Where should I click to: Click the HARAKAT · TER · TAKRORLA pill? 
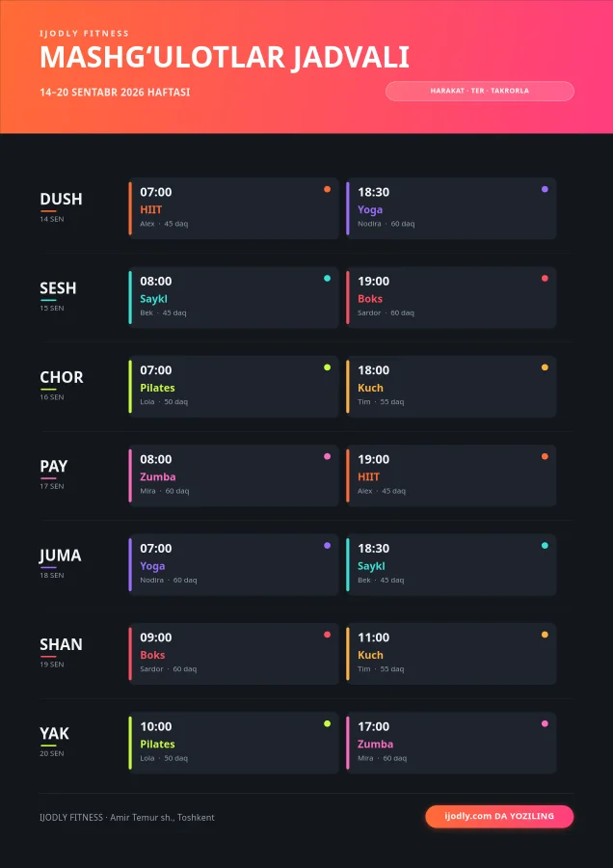480,91
